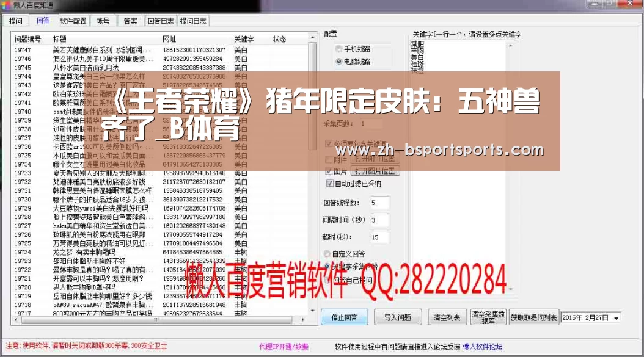Select the 手机线路 radio option

coord(353,49)
